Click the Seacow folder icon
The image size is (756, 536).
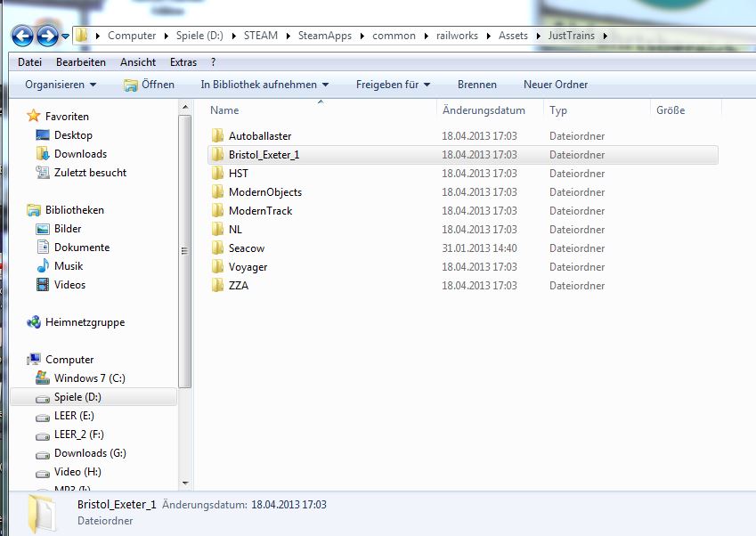click(217, 248)
